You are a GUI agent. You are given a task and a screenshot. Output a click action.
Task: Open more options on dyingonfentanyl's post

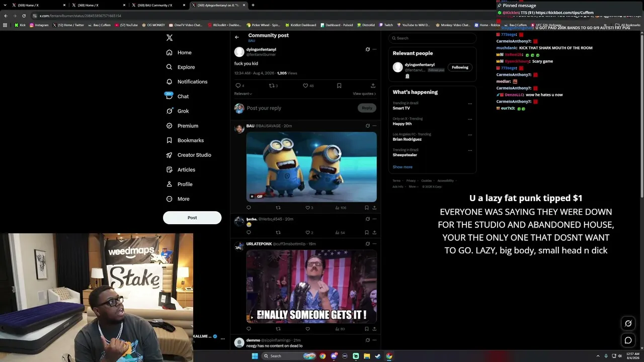tap(374, 49)
